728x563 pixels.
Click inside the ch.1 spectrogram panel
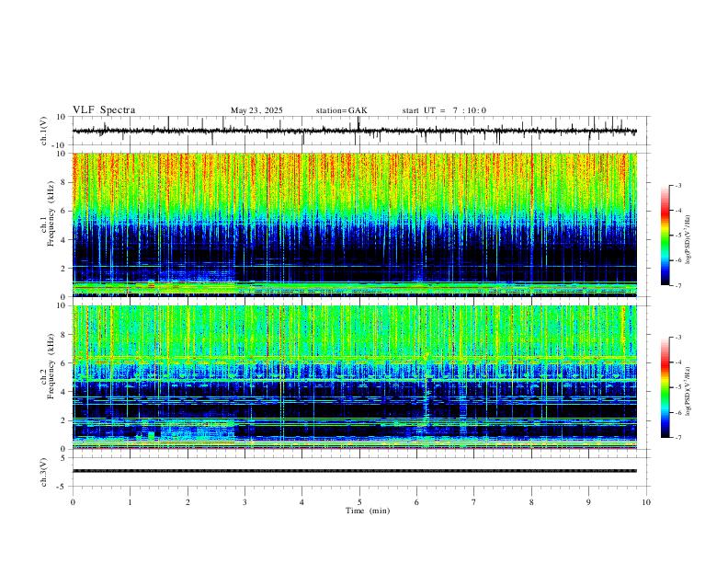click(355, 224)
